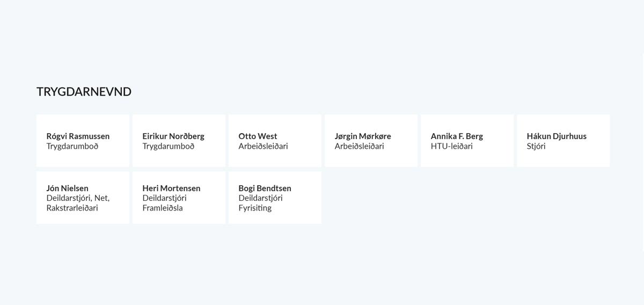Image resolution: width=644 pixels, height=305 pixels.
Task: Select the name Hákun Djurhuus
Action: (557, 136)
